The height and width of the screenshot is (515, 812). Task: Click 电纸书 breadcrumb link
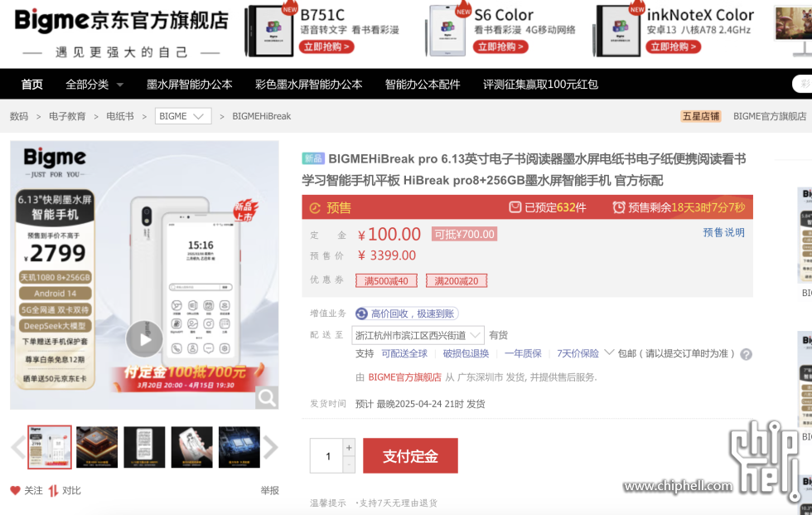click(x=120, y=116)
